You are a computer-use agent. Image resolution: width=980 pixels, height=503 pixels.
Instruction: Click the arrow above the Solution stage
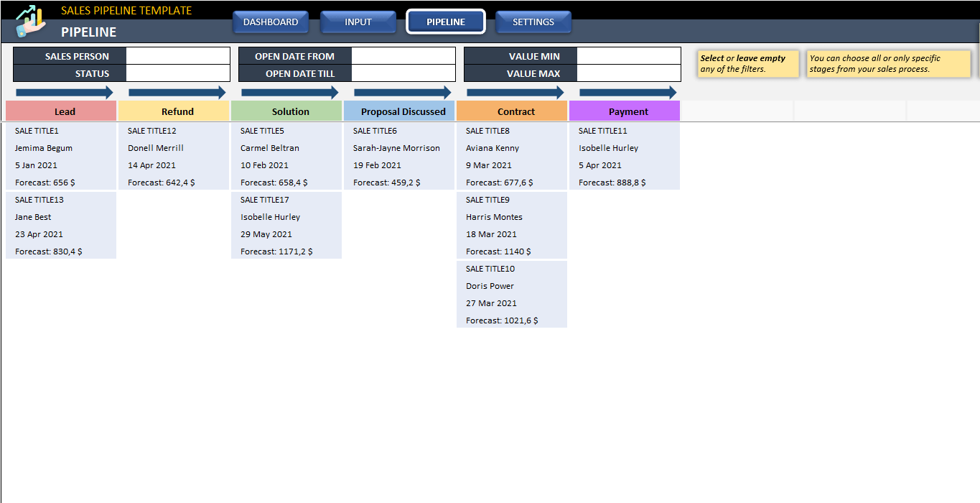[x=289, y=93]
